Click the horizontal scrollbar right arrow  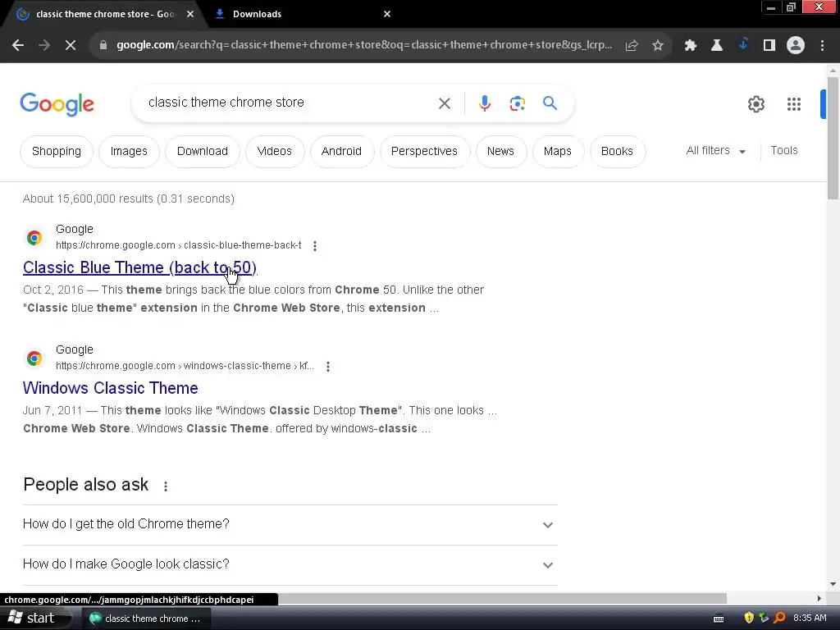pyautogui.click(x=819, y=598)
